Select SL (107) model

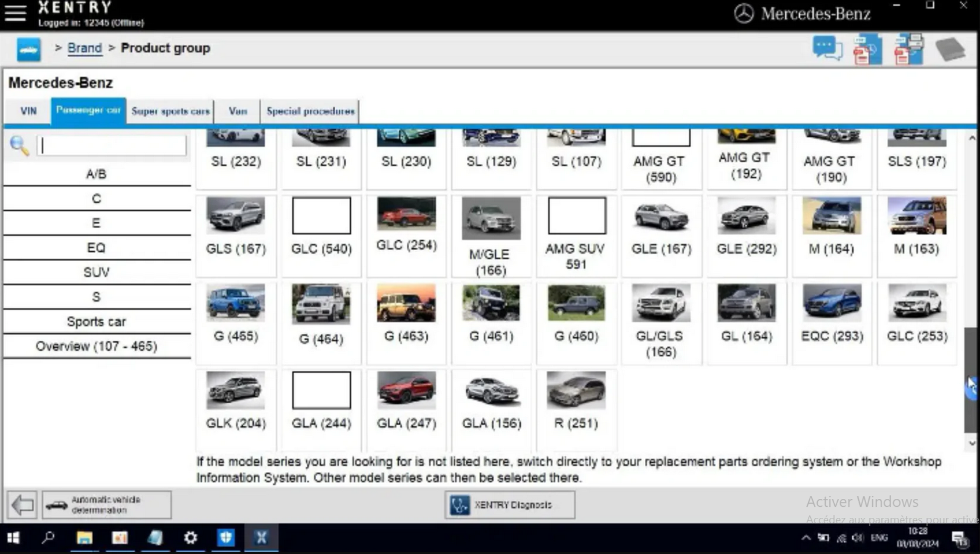[x=576, y=158]
